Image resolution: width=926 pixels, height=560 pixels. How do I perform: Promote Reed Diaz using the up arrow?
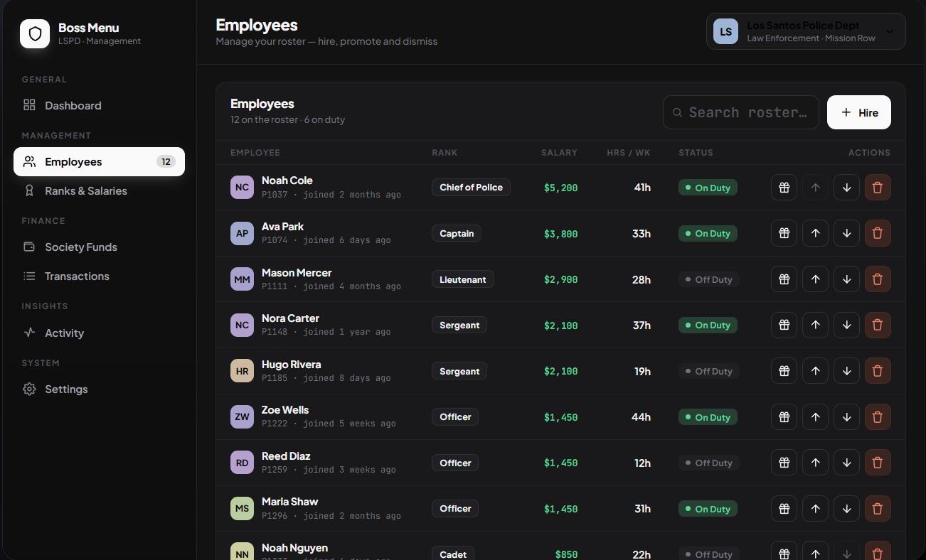click(815, 463)
